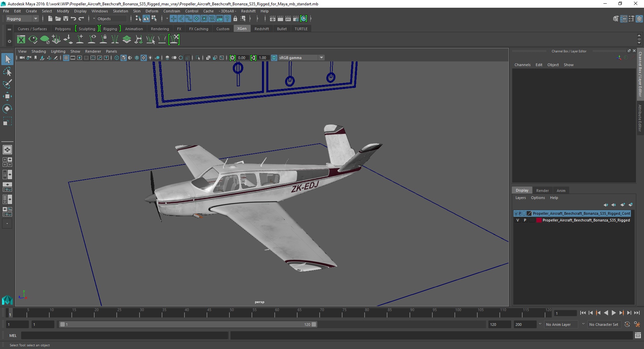This screenshot has height=349, width=644.
Task: Click the XGen eye preview shelf icon
Action: pos(33,40)
